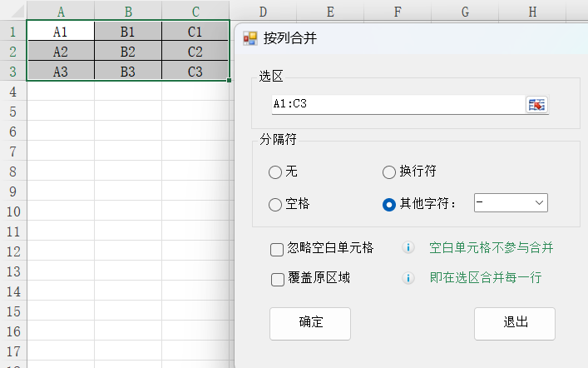Click the info icon next to 忽略空白单元格
Viewport: 588px width, 368px height.
408,248
